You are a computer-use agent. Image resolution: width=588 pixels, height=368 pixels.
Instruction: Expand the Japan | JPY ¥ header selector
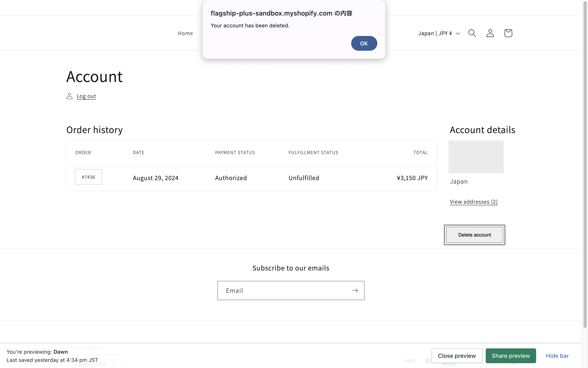439,33
